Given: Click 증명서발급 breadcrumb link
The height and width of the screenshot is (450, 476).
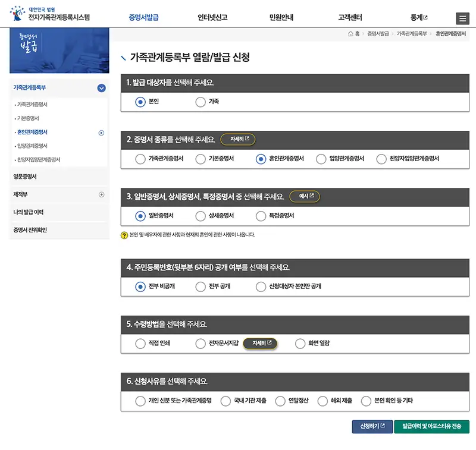Looking at the screenshot, I should (378, 34).
